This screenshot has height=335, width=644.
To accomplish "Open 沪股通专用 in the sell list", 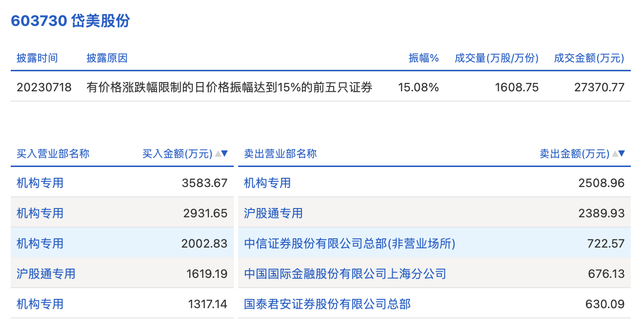I will point(273,213).
